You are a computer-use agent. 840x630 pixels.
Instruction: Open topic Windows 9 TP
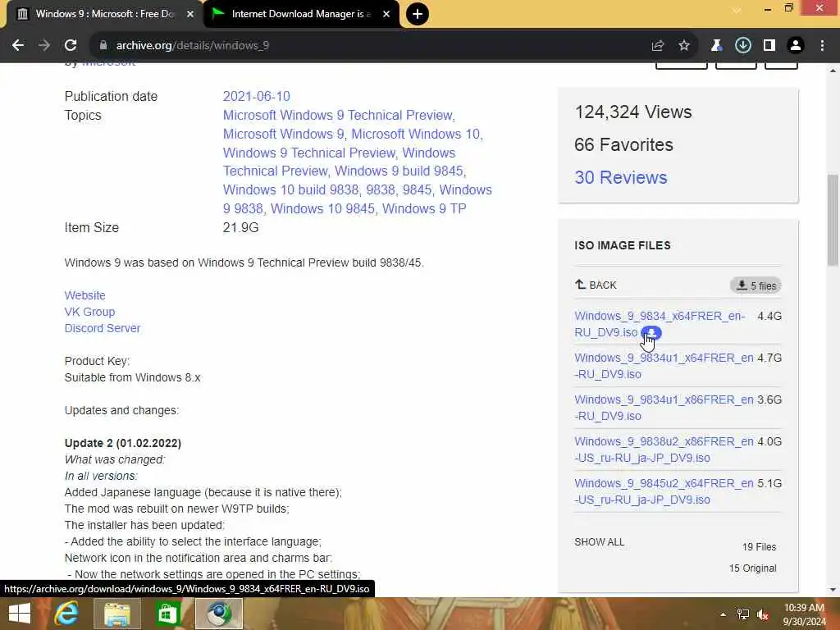pyautogui.click(x=424, y=208)
